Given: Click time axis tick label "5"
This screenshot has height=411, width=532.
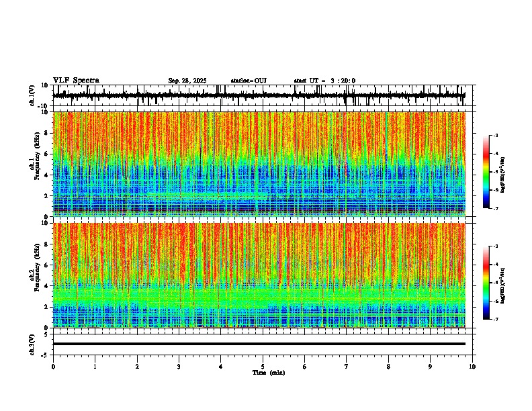Looking at the screenshot, I should pos(263,367).
